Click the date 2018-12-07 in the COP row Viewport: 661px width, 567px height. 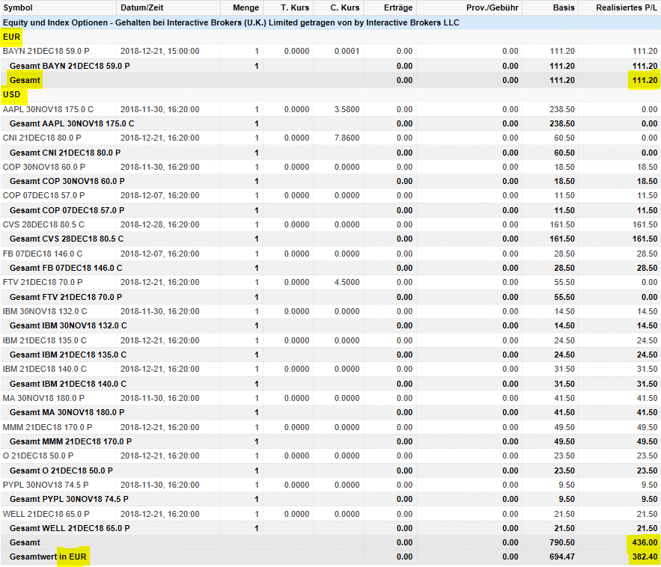pos(160,196)
